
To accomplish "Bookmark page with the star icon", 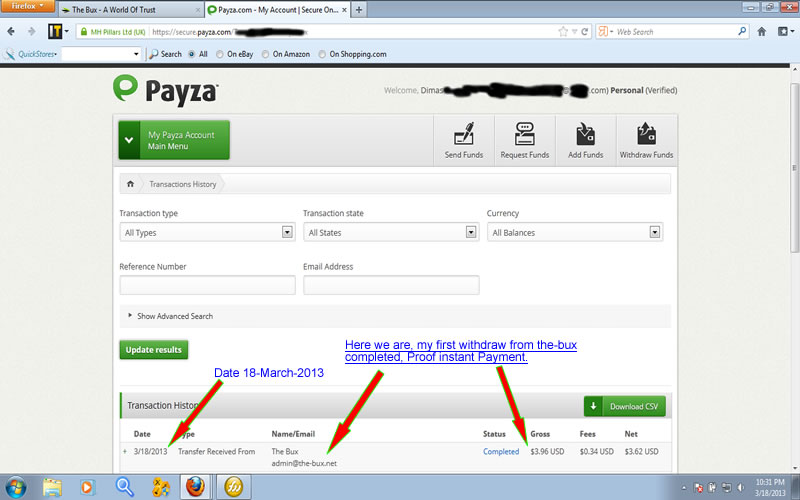I will 563,32.
